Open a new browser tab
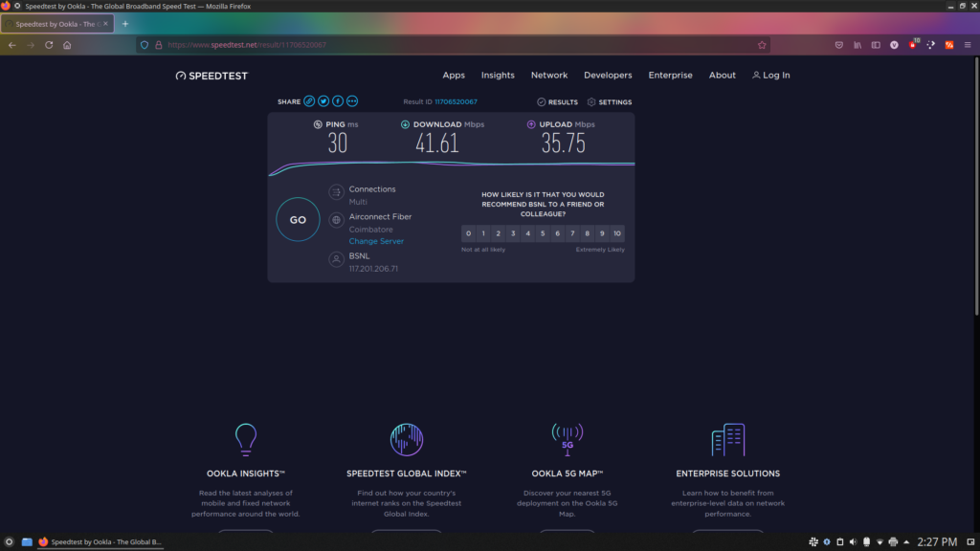This screenshot has width=980, height=551. [125, 24]
